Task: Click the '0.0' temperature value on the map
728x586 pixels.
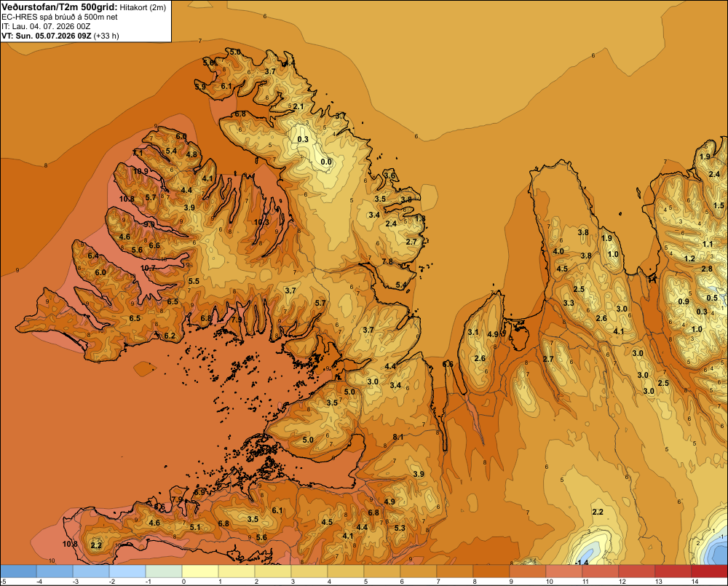Action: [x=326, y=162]
